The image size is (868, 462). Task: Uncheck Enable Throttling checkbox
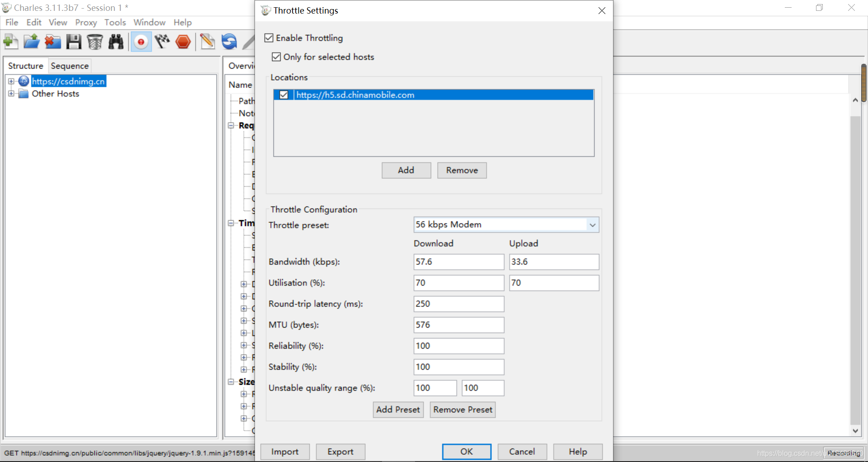pyautogui.click(x=269, y=38)
